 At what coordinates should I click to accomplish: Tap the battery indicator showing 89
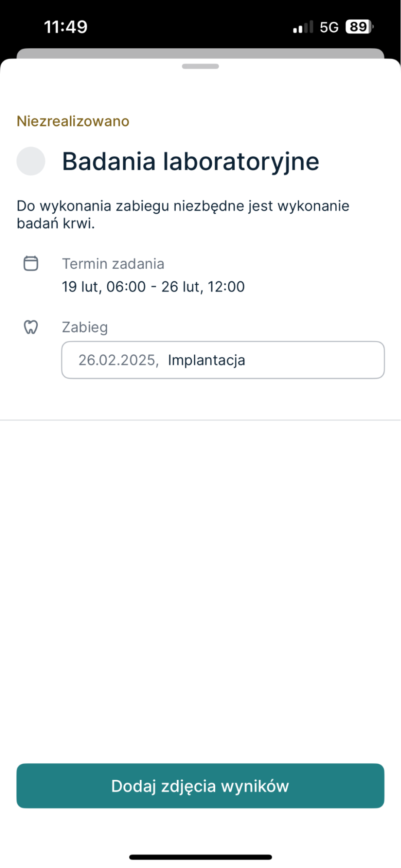[359, 27]
